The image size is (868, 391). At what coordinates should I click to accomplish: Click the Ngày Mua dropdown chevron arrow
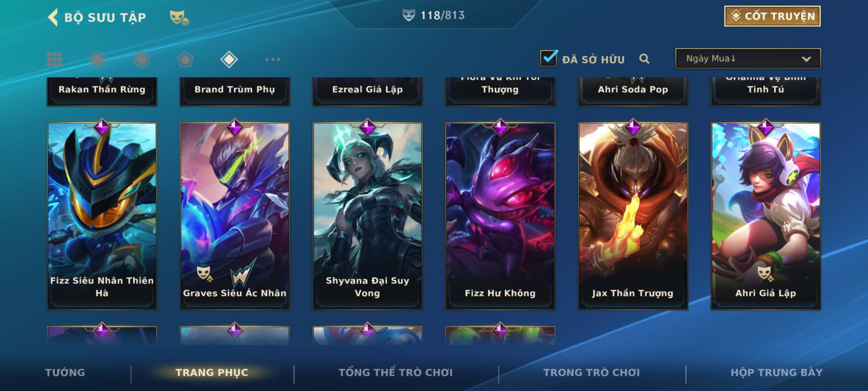pyautogui.click(x=806, y=59)
